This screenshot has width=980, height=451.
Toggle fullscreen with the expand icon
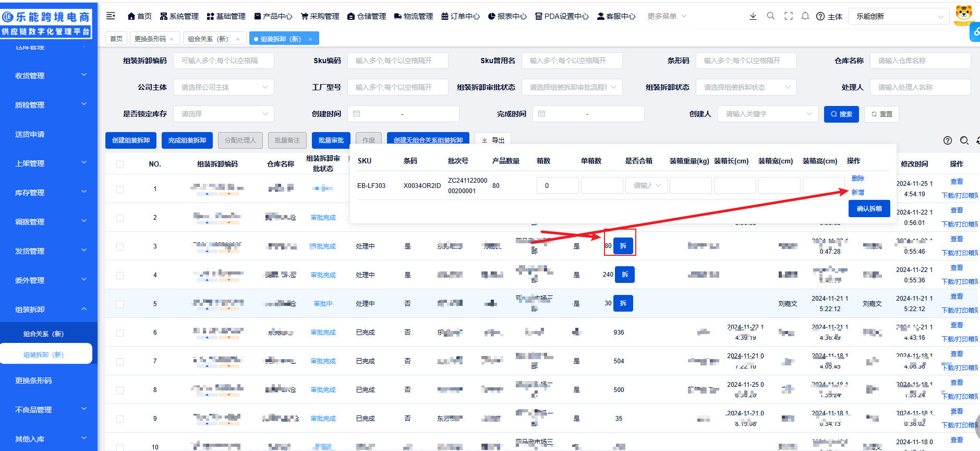(x=789, y=16)
